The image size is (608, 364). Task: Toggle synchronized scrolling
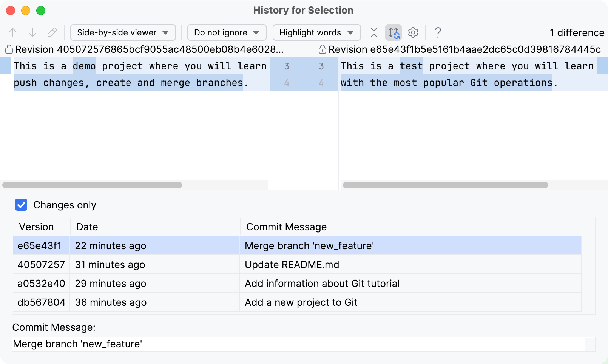pos(393,32)
